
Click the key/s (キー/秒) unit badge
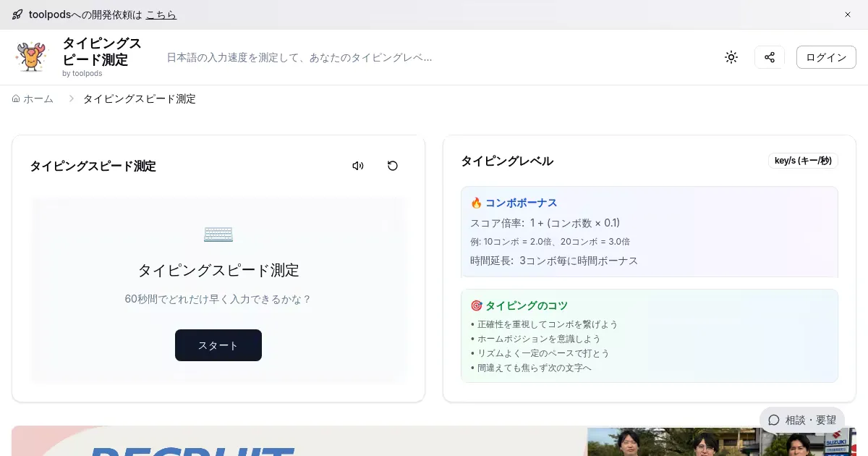(802, 161)
